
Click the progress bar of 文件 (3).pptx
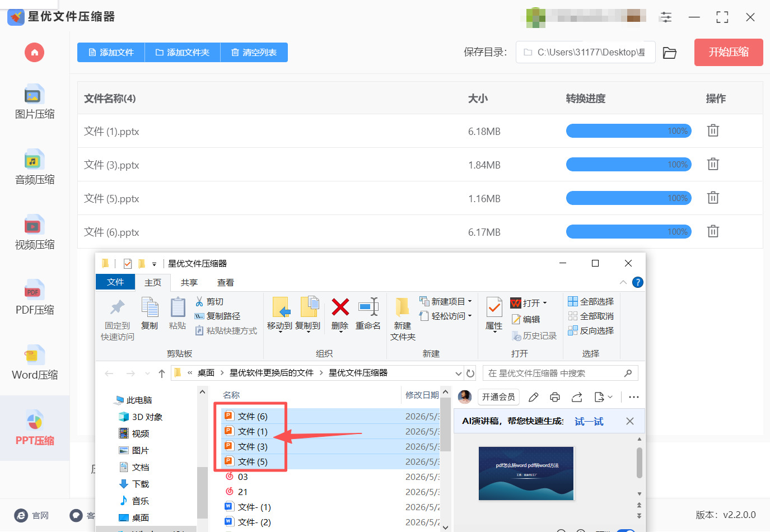[x=629, y=165]
